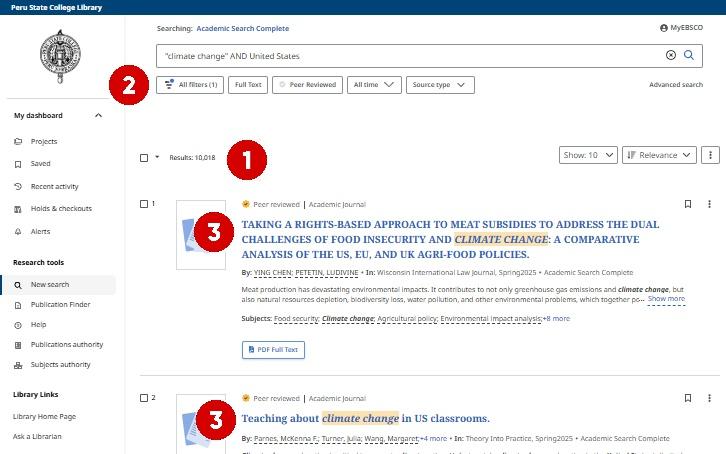
Task: Click the Peru State College seal logo
Action: coord(60,56)
